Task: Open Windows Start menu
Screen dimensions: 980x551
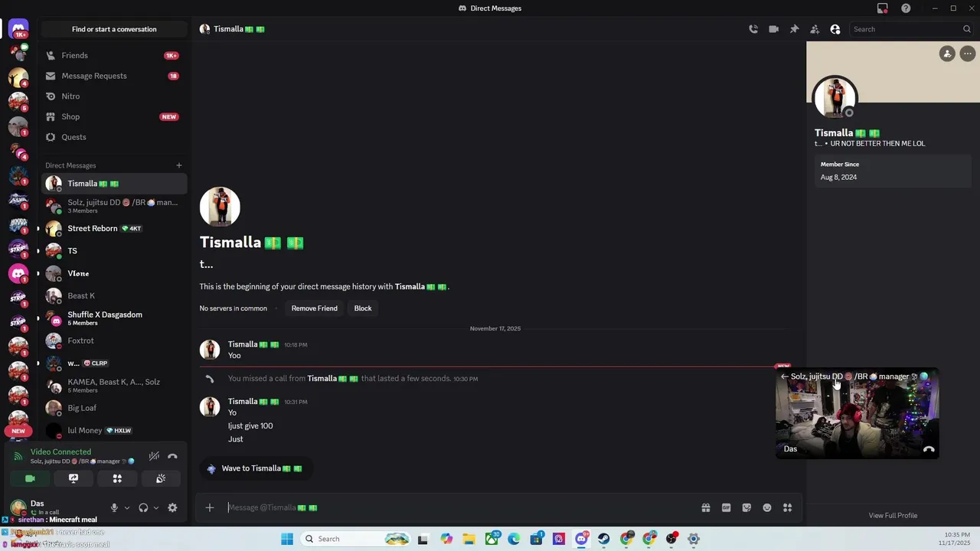Action: click(287, 539)
